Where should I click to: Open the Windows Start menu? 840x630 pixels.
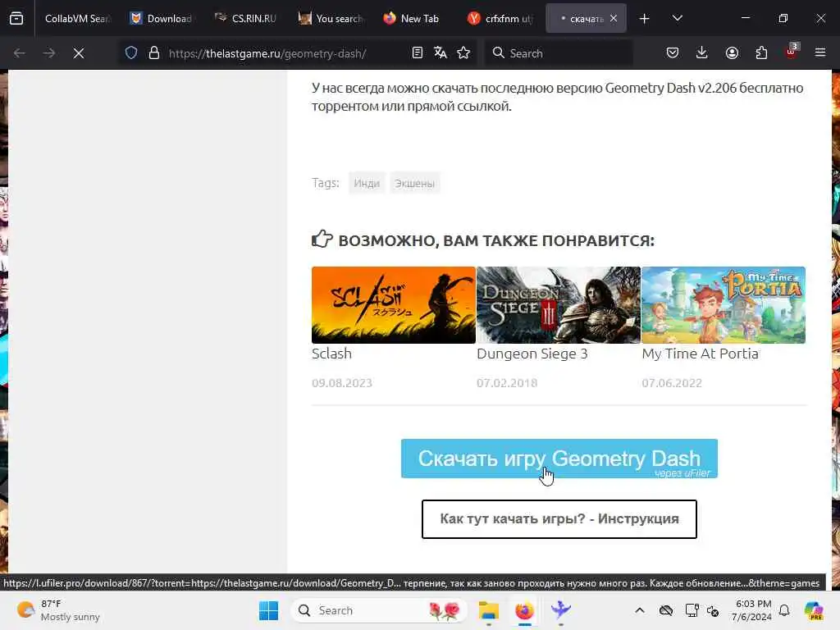(x=268, y=610)
